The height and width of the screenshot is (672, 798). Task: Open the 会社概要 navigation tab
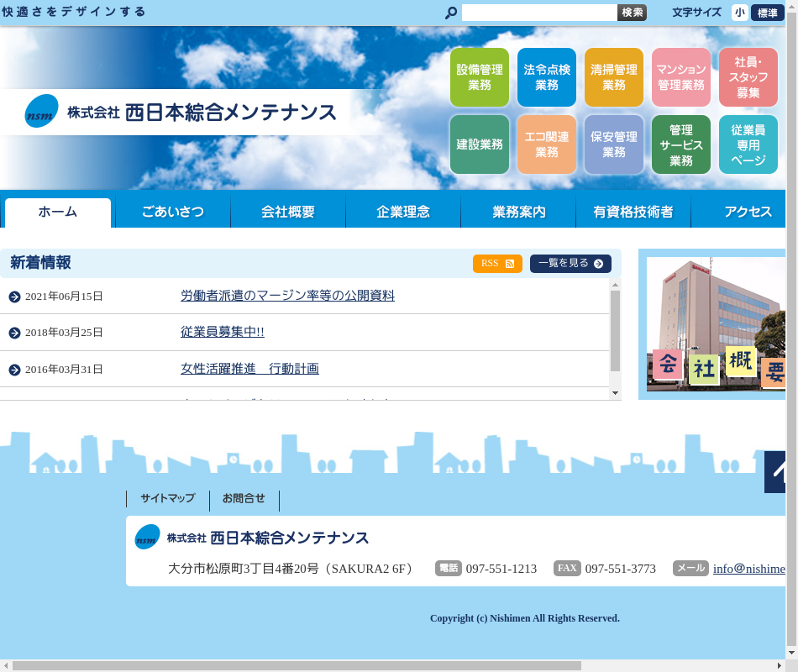[288, 213]
